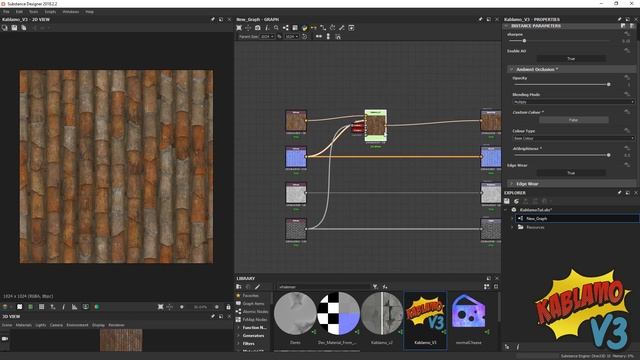Open the Parent Size height dropdown
This screenshot has height=360, width=640.
[x=291, y=36]
